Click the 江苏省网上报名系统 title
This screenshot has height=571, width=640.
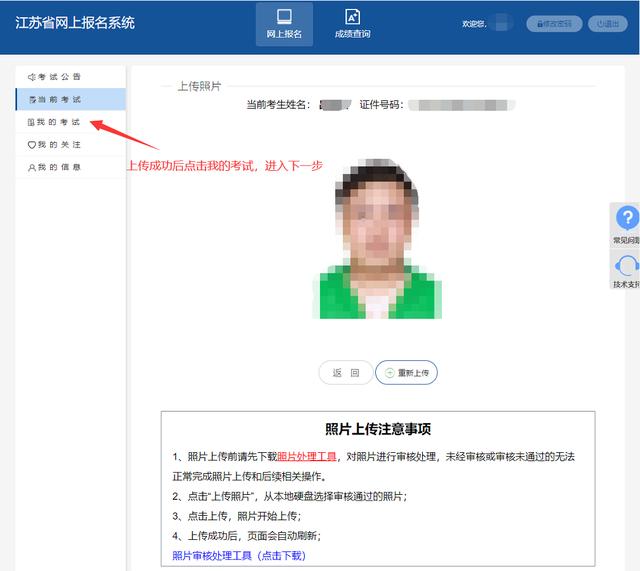tap(75, 22)
